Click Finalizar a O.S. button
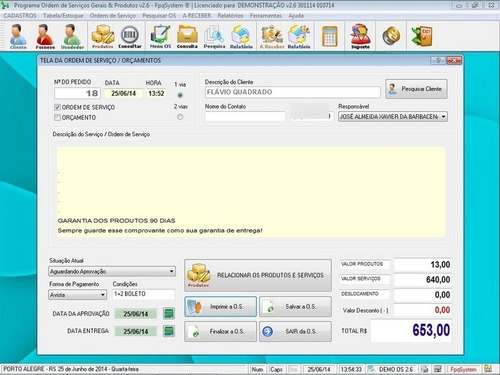 (x=221, y=331)
